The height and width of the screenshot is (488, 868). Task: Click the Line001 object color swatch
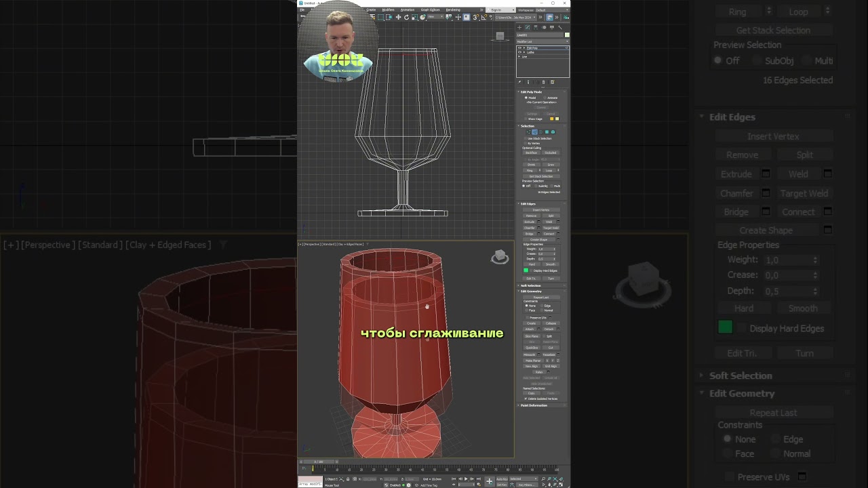[567, 35]
